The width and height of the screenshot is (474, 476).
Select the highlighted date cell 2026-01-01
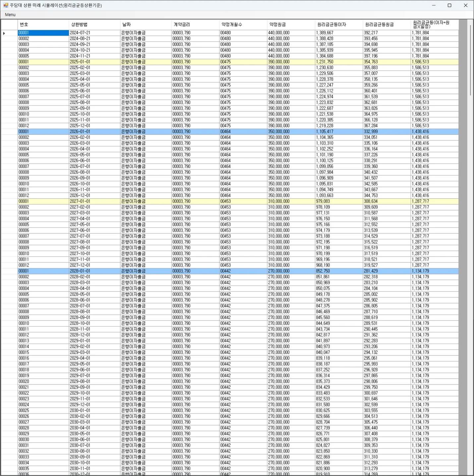click(x=94, y=132)
